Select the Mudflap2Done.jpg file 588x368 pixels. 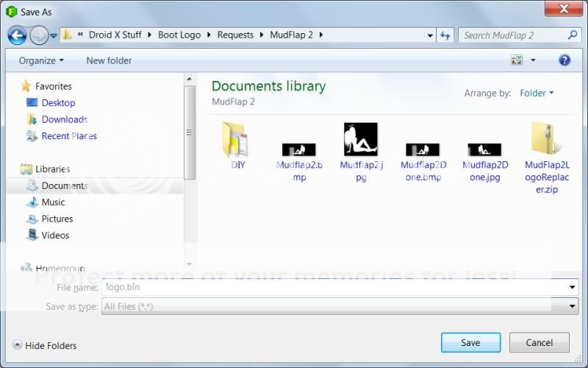click(485, 162)
